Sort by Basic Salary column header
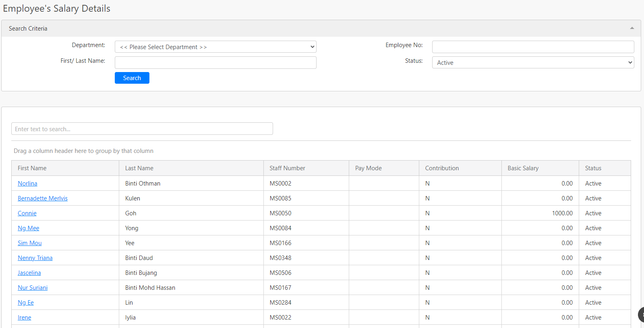This screenshot has width=644, height=328. click(540, 168)
